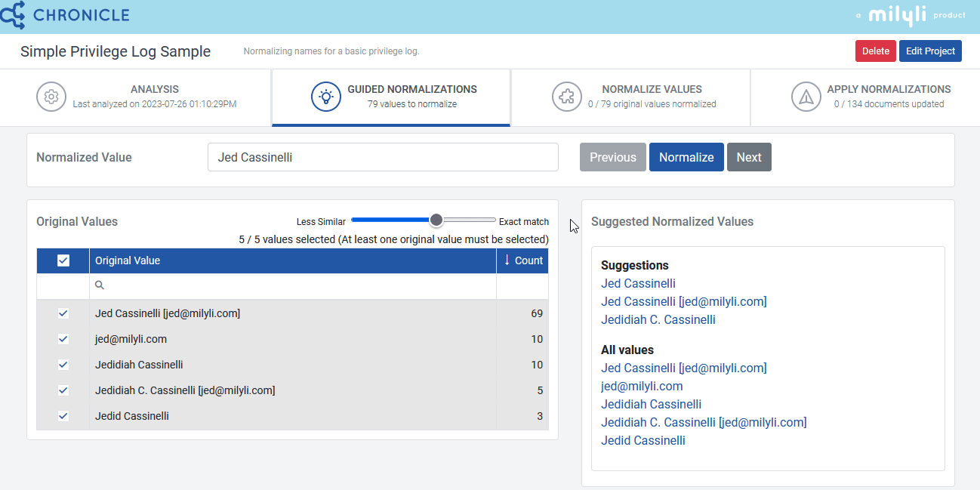Click inside the Normalized Value input field
Screen dimensions: 980x490
[x=383, y=157]
